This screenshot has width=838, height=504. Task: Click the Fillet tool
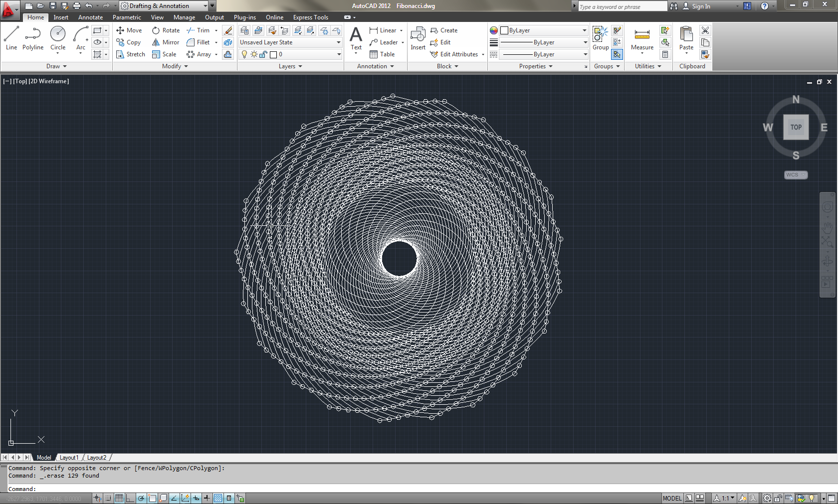(x=198, y=42)
